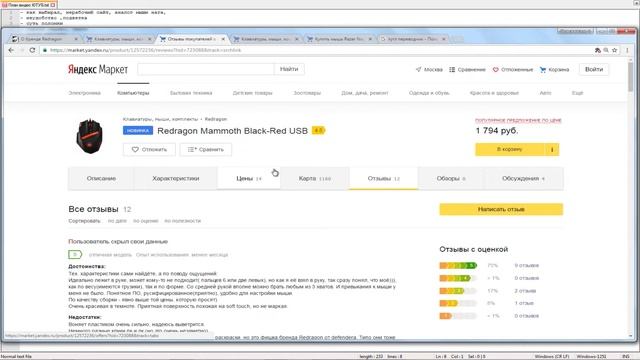Screen dimensions: 640x360
Task: Filter reviews by 5-star rating bar
Action: 458,266
